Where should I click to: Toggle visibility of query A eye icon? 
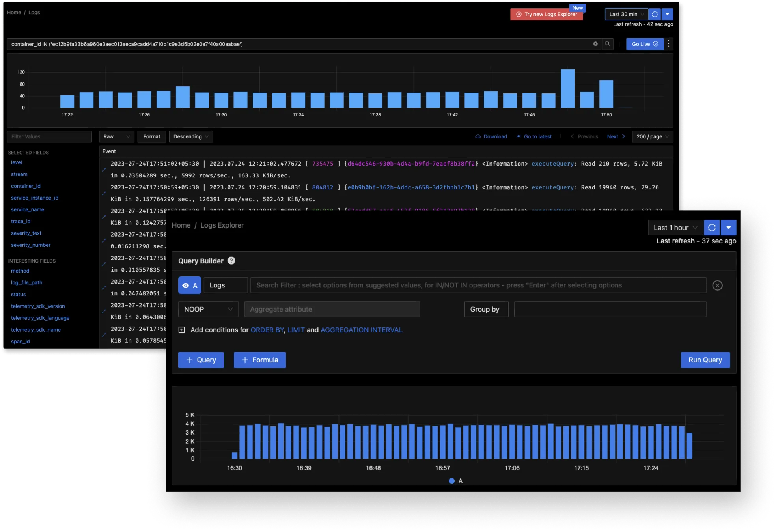[186, 286]
